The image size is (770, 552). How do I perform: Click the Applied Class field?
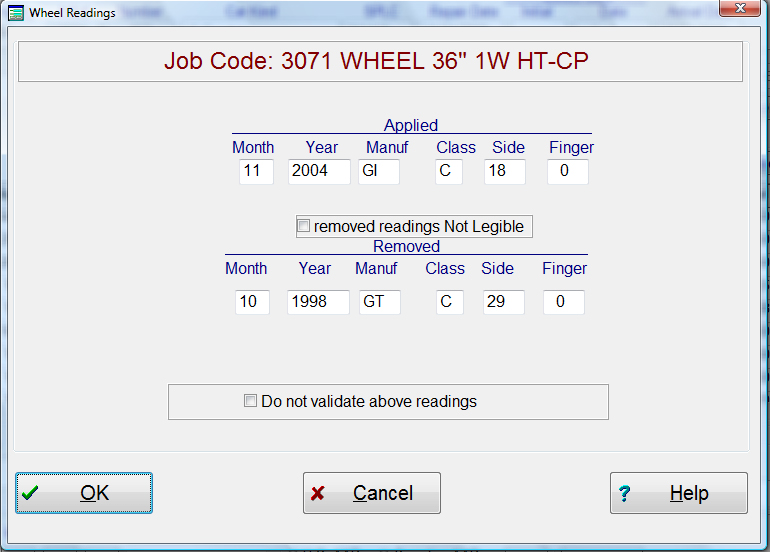(x=450, y=171)
